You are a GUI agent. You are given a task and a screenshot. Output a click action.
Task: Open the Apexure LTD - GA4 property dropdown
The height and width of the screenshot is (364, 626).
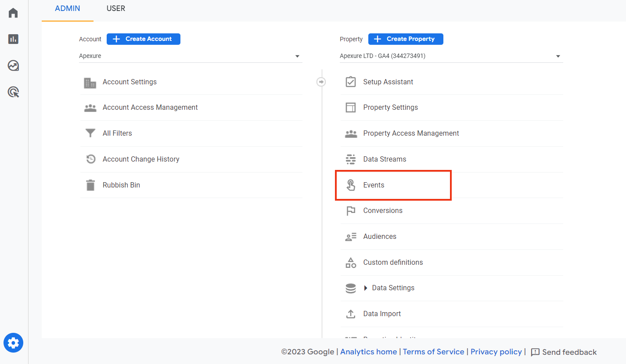tap(451, 56)
